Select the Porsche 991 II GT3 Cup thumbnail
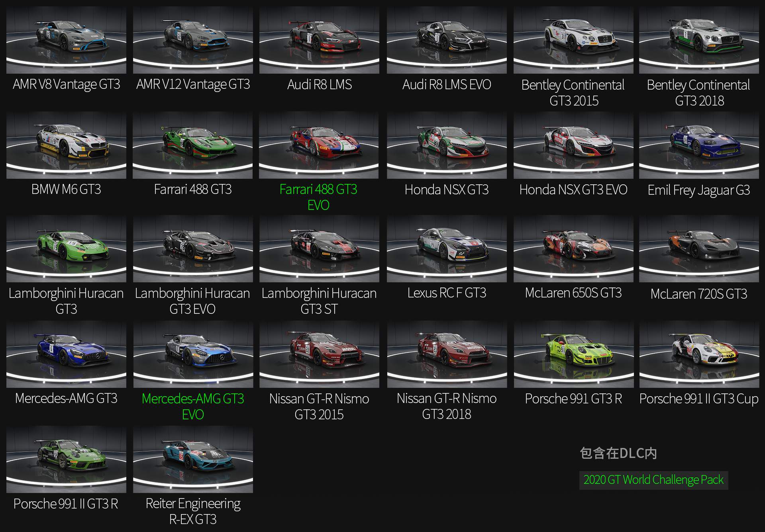The image size is (765, 532). coord(699,354)
